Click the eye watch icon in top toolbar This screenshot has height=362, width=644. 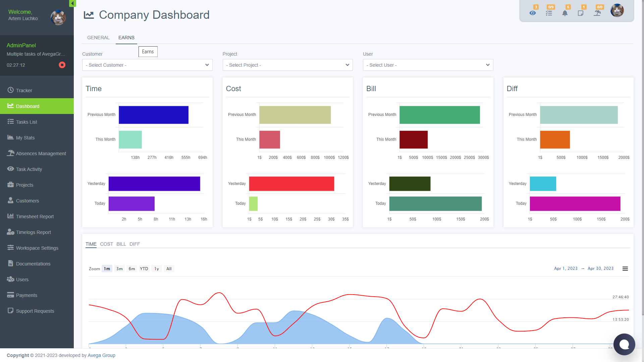click(533, 13)
